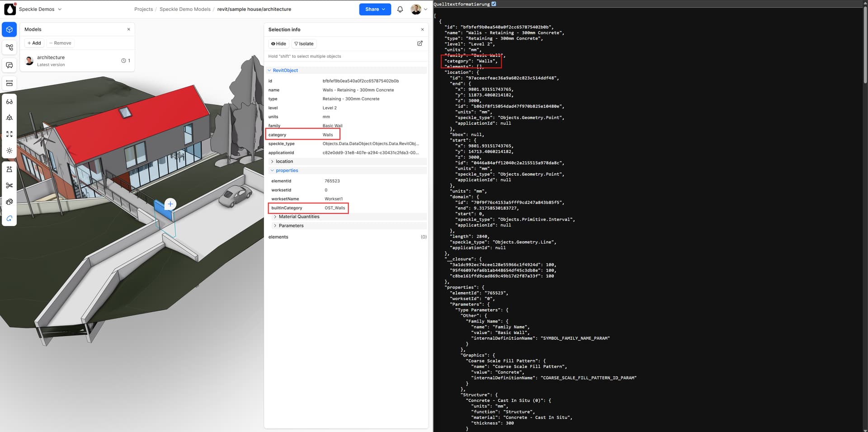Expand the location section
This screenshot has width=868, height=432.
tap(284, 161)
